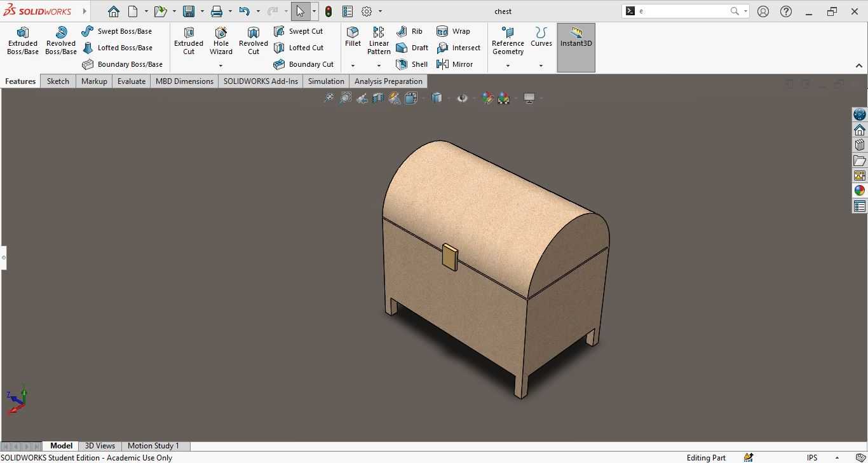This screenshot has height=463, width=868.
Task: Choose Lofted Boss/Base feature
Action: point(118,48)
